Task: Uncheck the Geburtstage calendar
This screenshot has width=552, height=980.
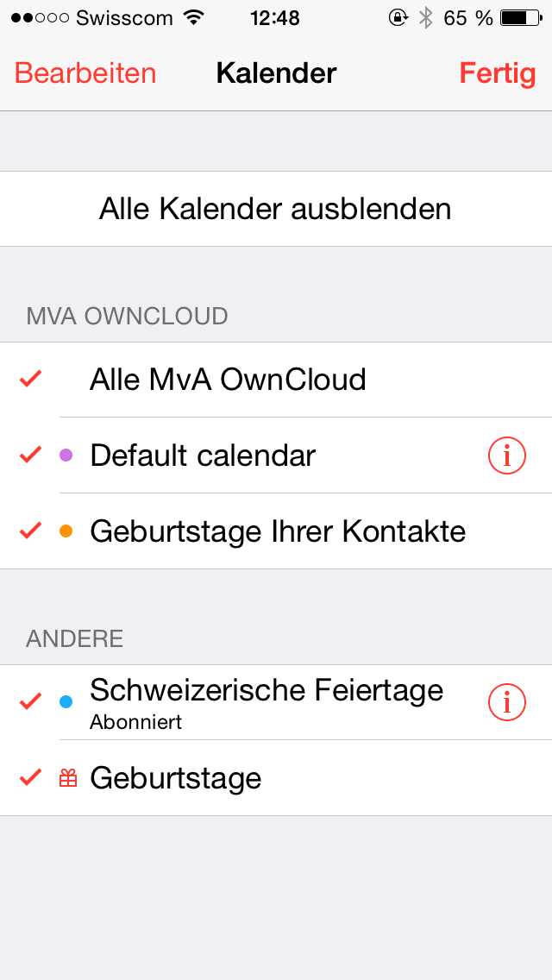Action: 29,777
